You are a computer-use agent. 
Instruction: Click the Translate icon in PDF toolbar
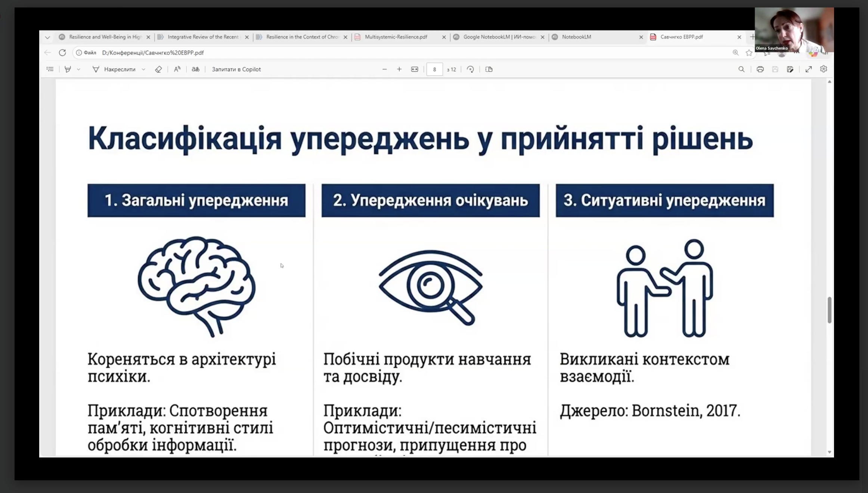[x=195, y=69]
